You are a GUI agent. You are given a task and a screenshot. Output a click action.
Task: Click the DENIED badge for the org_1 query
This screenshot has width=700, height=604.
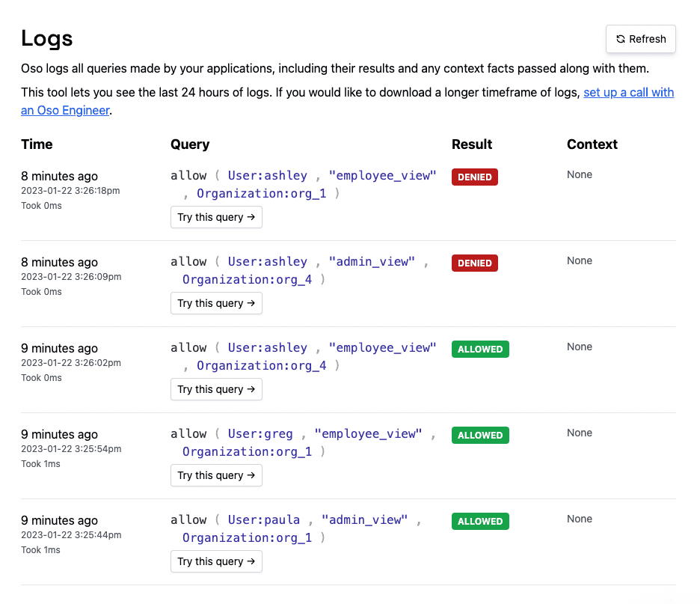474,177
